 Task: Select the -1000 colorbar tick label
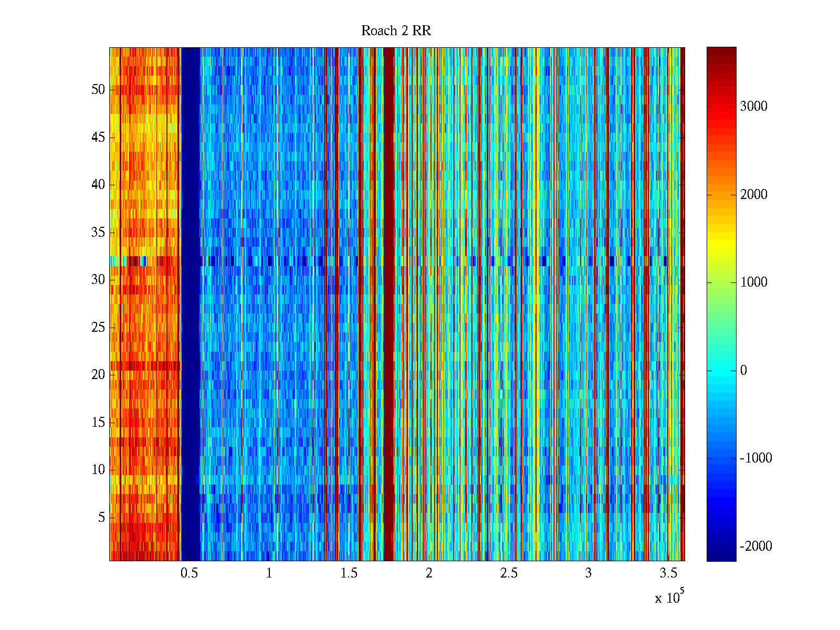755,458
